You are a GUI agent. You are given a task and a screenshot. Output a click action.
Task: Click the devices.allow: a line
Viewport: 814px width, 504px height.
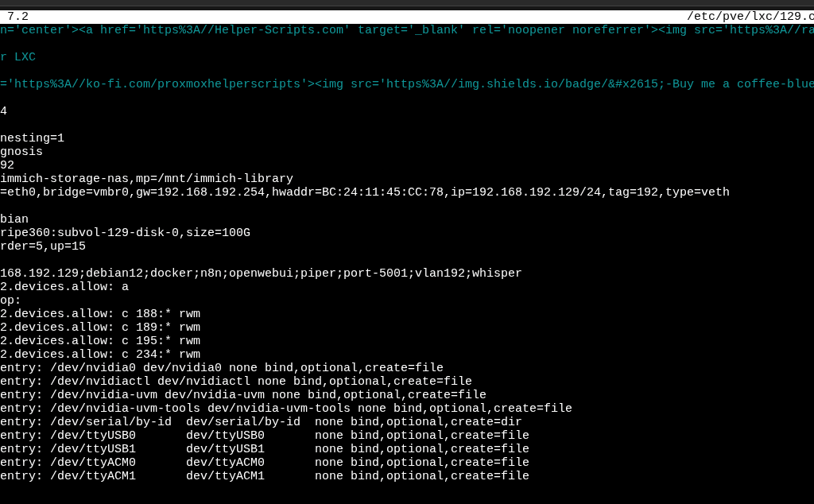pos(64,287)
